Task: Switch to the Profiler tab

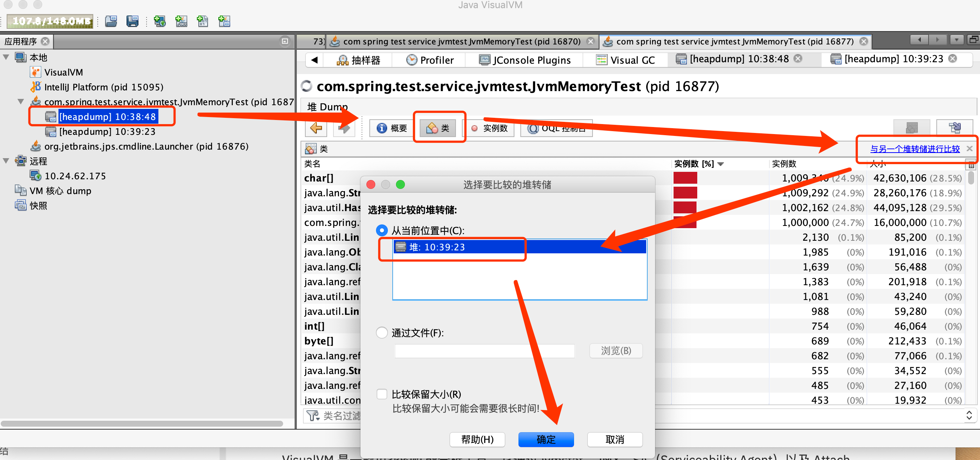Action: click(430, 60)
